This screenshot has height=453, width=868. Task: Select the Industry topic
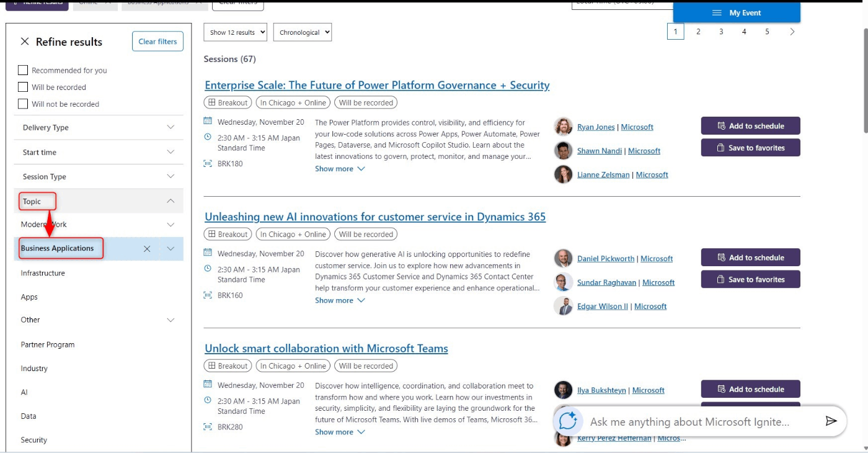tap(34, 369)
